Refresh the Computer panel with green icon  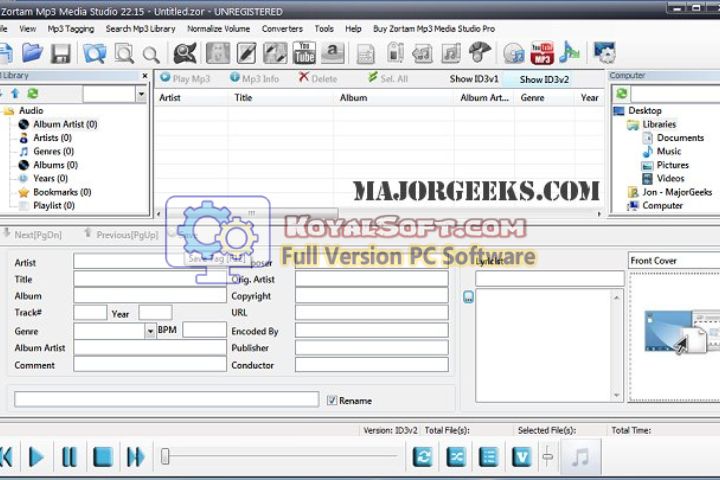pos(622,94)
